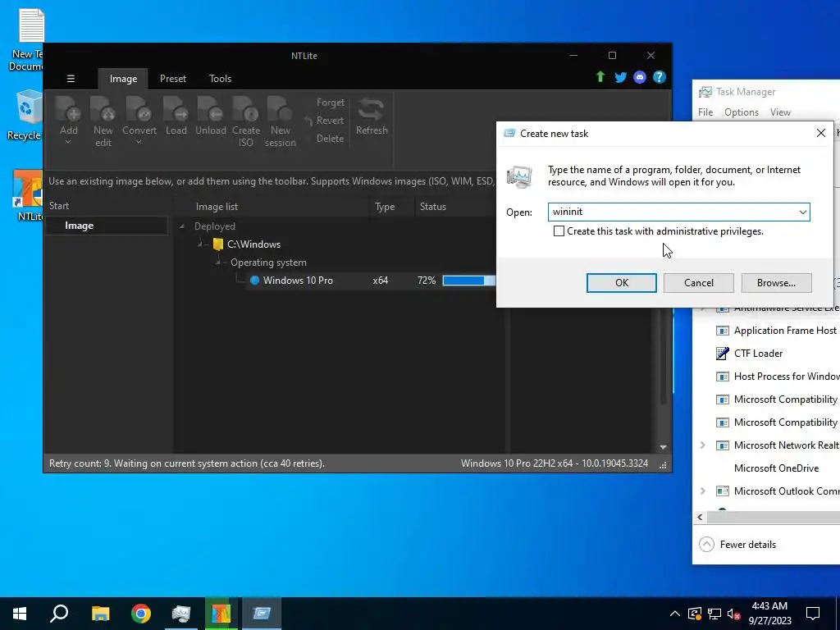Collapse the C:\Windows tree node
The image size is (840, 630).
(200, 244)
